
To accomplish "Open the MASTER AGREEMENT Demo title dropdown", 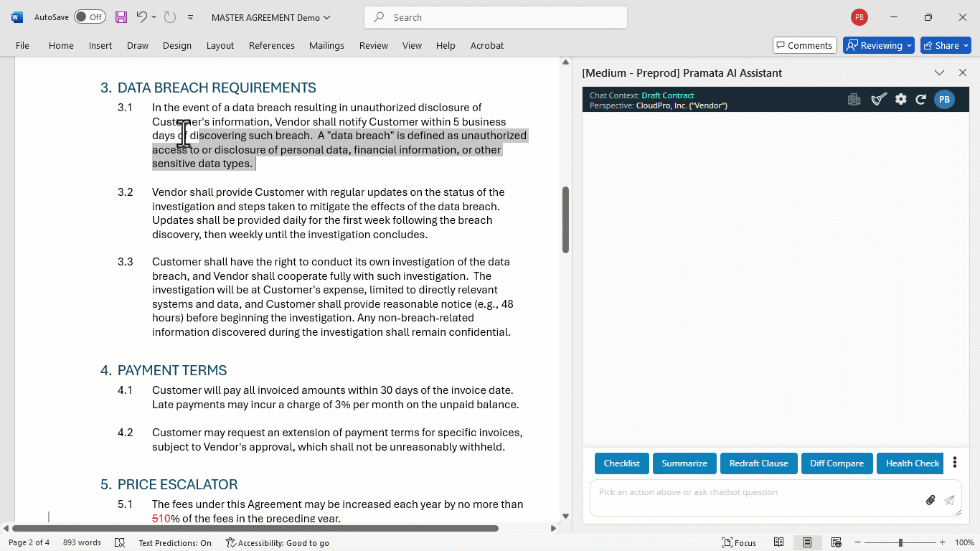I will coord(271,17).
